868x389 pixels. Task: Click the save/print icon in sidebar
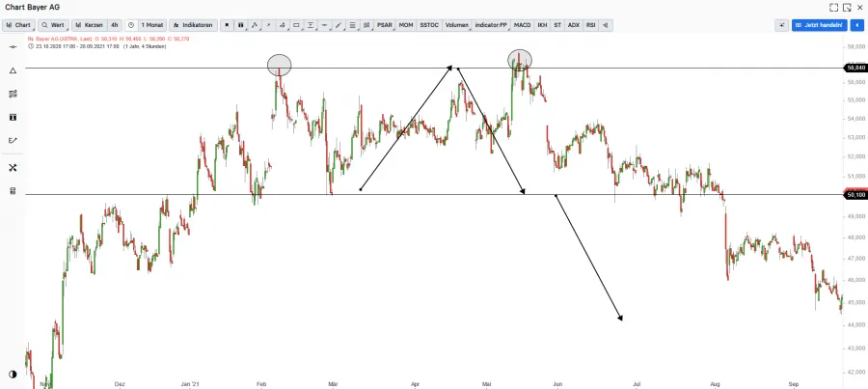tap(13, 190)
